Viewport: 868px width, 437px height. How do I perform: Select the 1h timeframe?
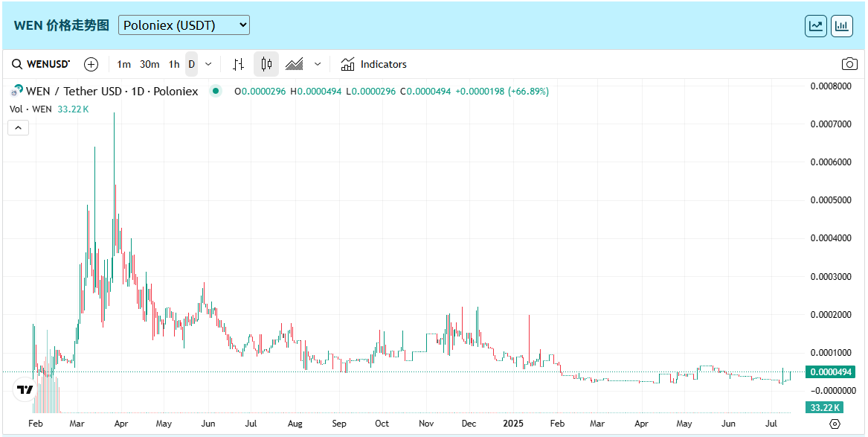[x=174, y=64]
